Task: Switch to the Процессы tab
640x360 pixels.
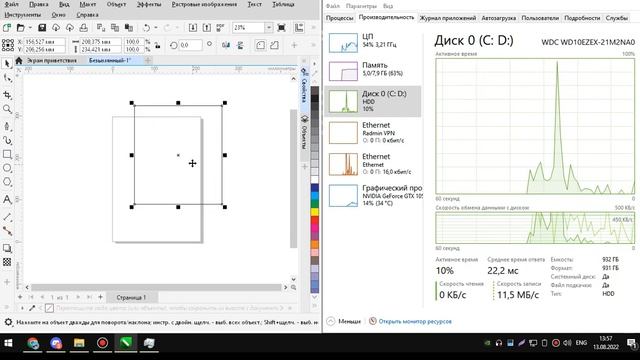Action: [340, 18]
